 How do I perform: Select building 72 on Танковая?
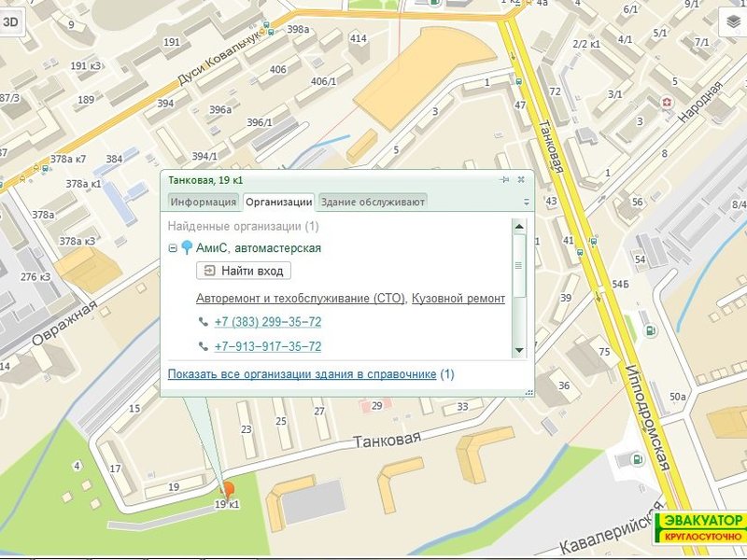click(555, 91)
